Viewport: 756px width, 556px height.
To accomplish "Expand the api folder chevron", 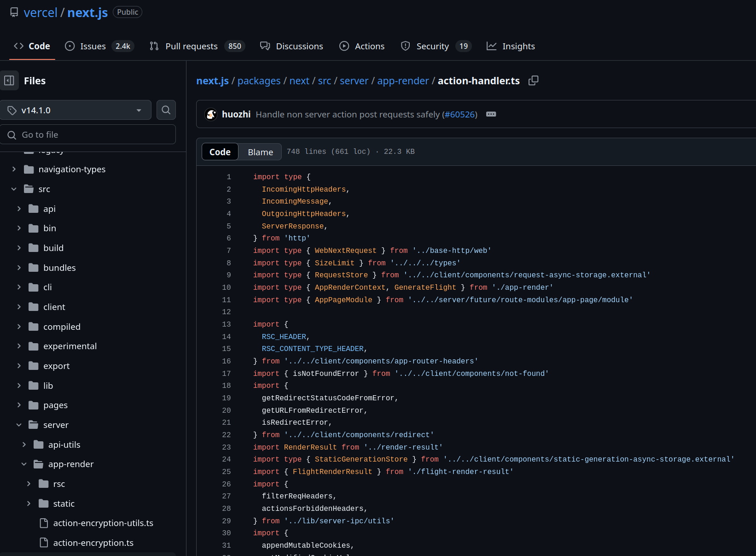I will tap(19, 209).
